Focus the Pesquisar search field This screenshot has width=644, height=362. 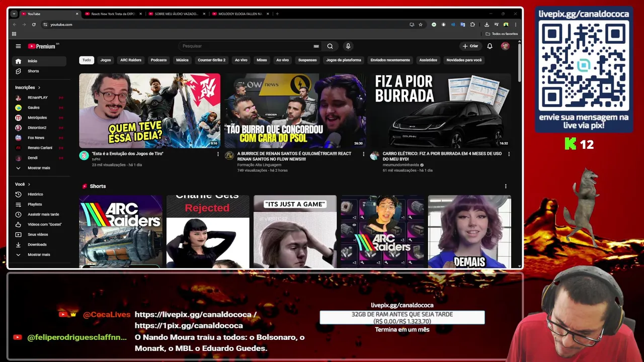pos(247,46)
